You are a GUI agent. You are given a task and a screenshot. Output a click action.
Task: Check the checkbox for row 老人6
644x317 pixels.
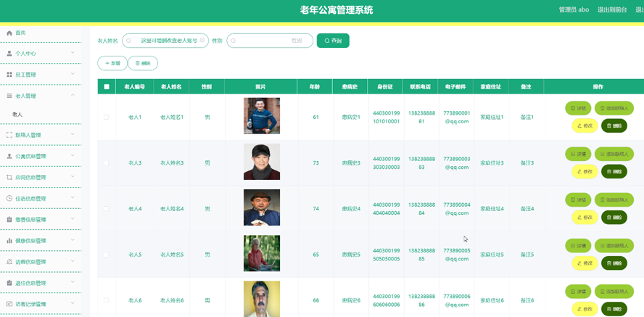[x=107, y=300]
